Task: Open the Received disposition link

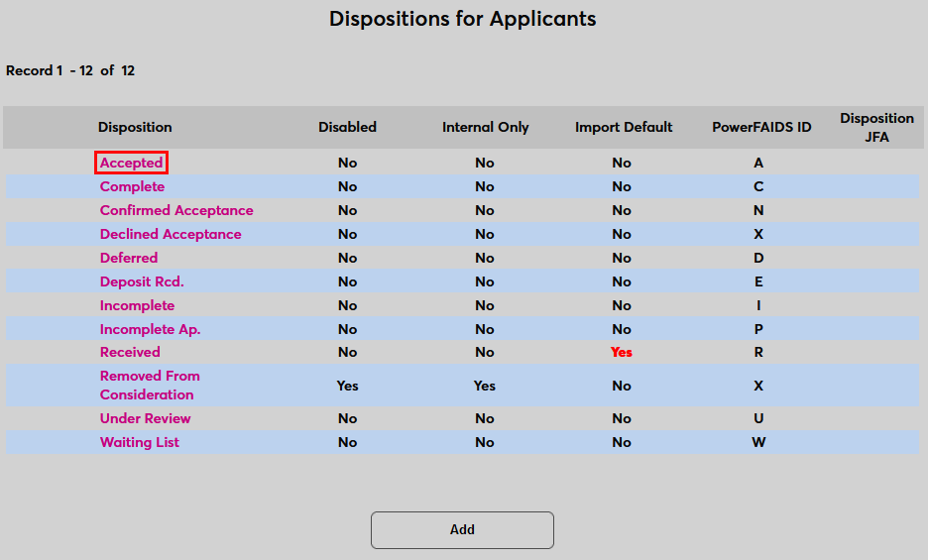Action: point(130,352)
